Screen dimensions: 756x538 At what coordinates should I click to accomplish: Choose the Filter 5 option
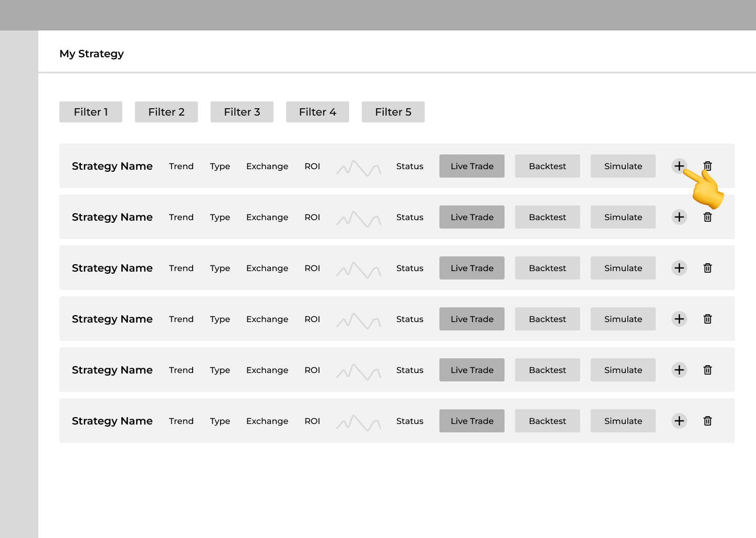tap(393, 112)
